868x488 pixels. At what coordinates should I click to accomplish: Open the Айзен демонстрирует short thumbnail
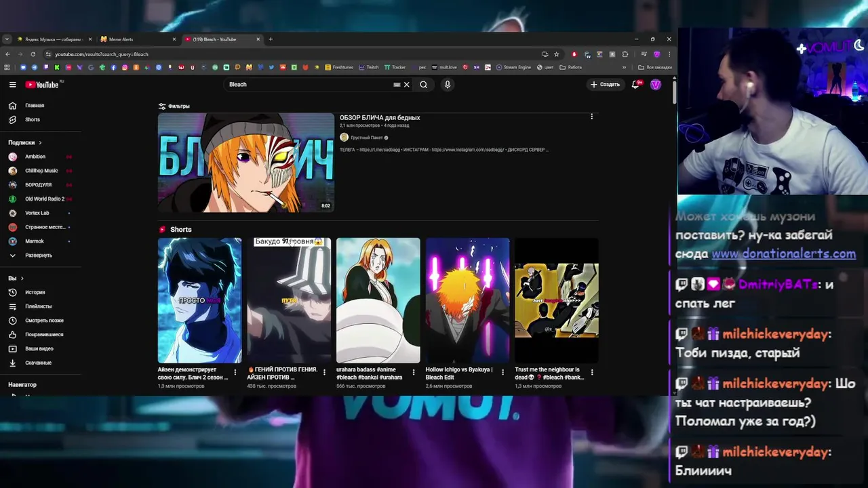[x=199, y=300]
